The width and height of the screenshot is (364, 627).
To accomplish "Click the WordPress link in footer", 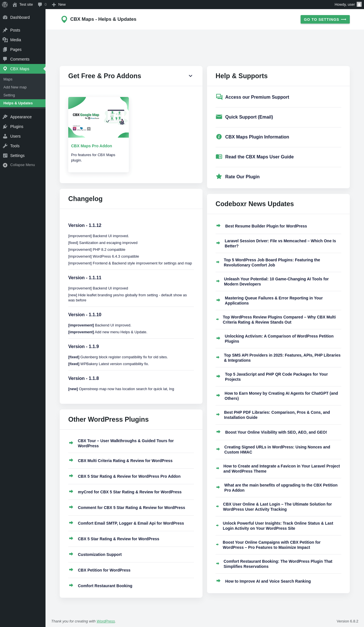I will coord(106,621).
